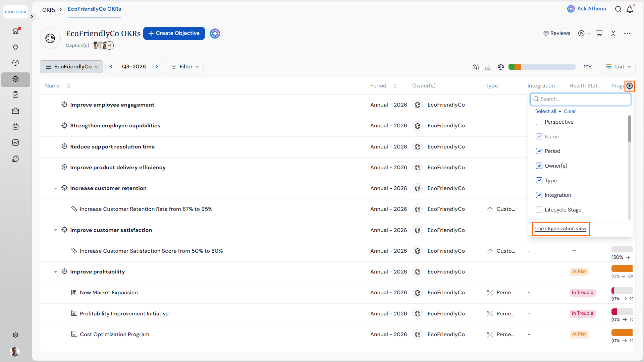Open Reviews
Viewport: 644px width, 362px height.
(x=557, y=33)
